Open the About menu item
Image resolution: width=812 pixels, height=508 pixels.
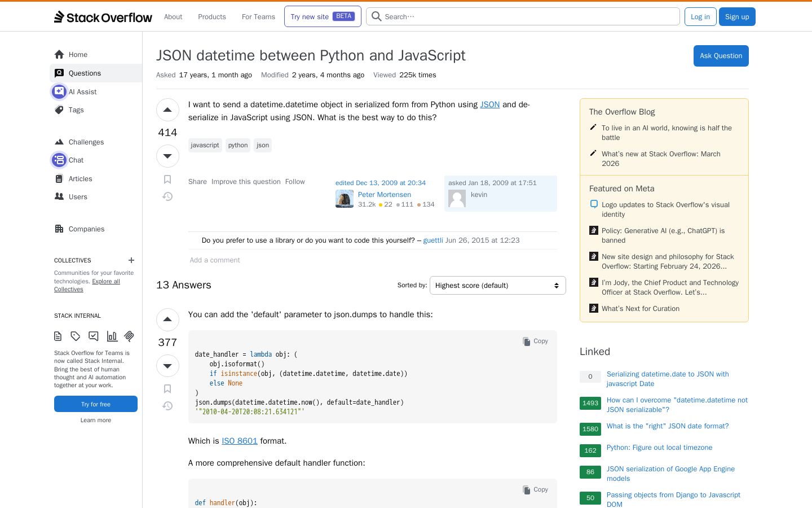(173, 17)
